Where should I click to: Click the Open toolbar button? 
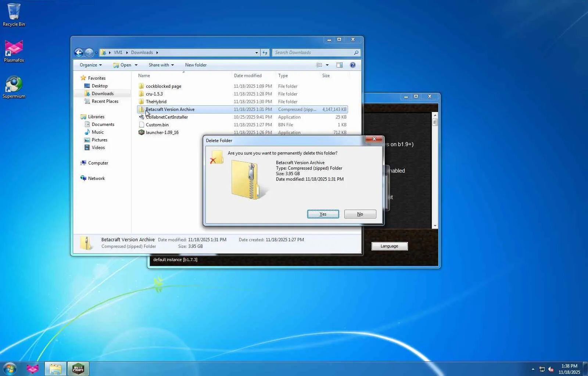122,65
